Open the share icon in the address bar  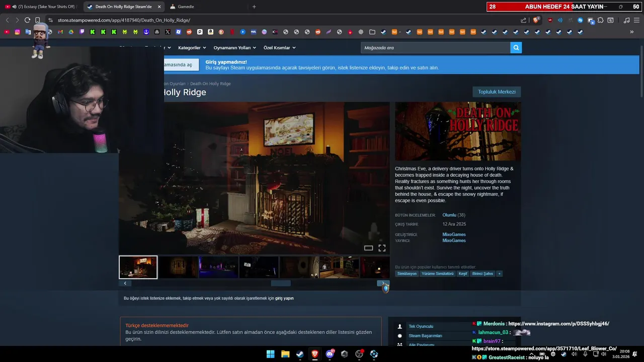coord(524,20)
